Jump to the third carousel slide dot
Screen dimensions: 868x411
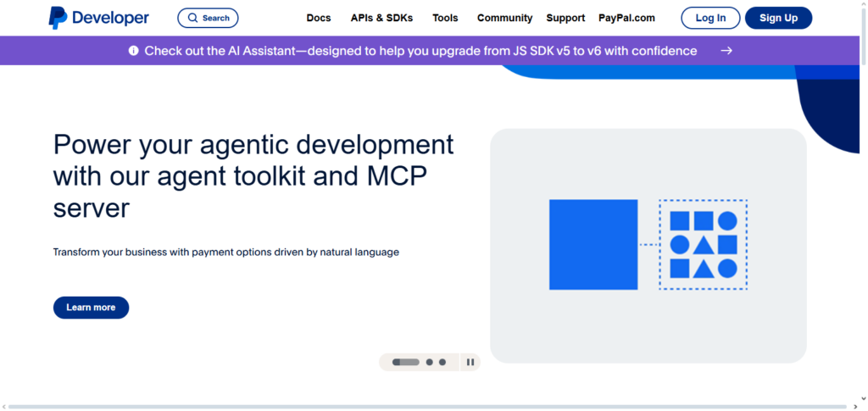click(442, 363)
